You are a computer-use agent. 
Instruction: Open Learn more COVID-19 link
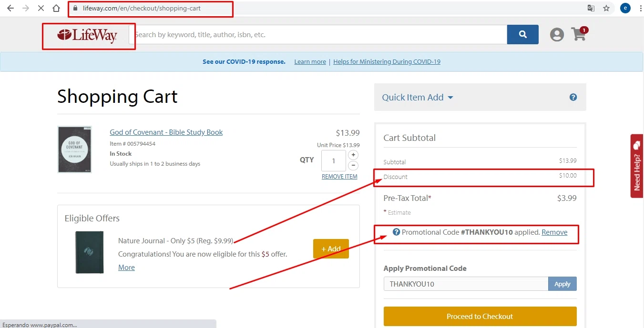(x=310, y=62)
